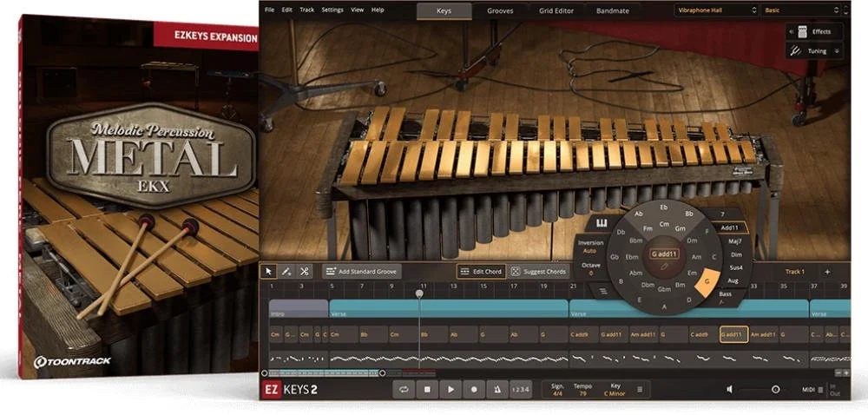Select the pencil draw tool
The image size is (868, 415).
tap(286, 271)
